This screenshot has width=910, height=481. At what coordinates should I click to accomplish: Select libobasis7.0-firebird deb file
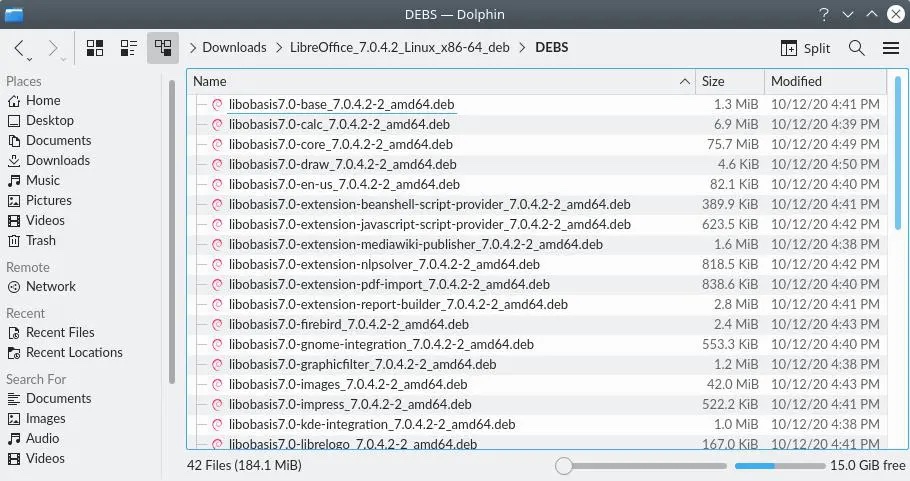349,324
